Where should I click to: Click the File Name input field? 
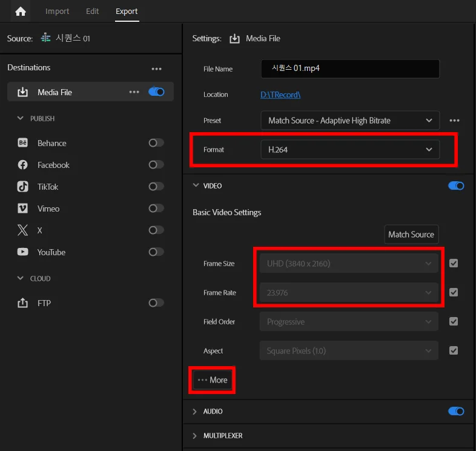350,68
